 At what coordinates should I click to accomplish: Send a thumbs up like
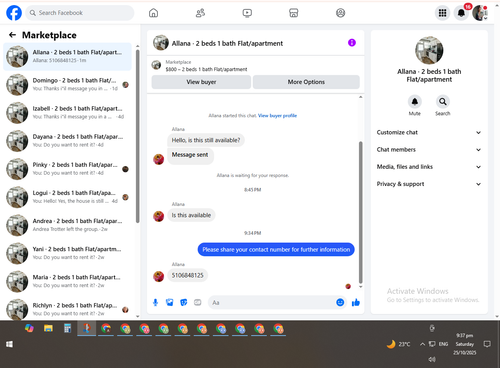[356, 302]
